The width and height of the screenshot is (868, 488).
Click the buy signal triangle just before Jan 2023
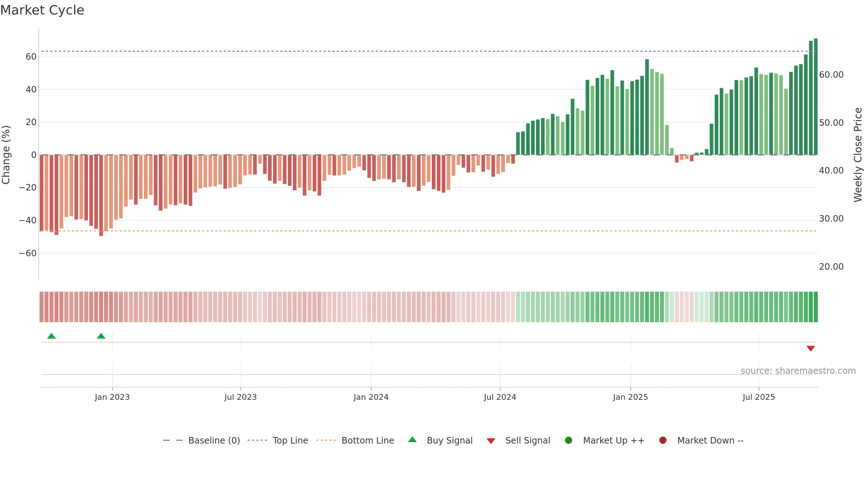click(101, 336)
